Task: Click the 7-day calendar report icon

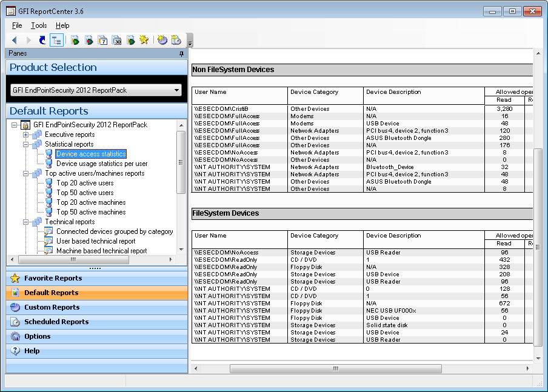Action: [x=102, y=40]
